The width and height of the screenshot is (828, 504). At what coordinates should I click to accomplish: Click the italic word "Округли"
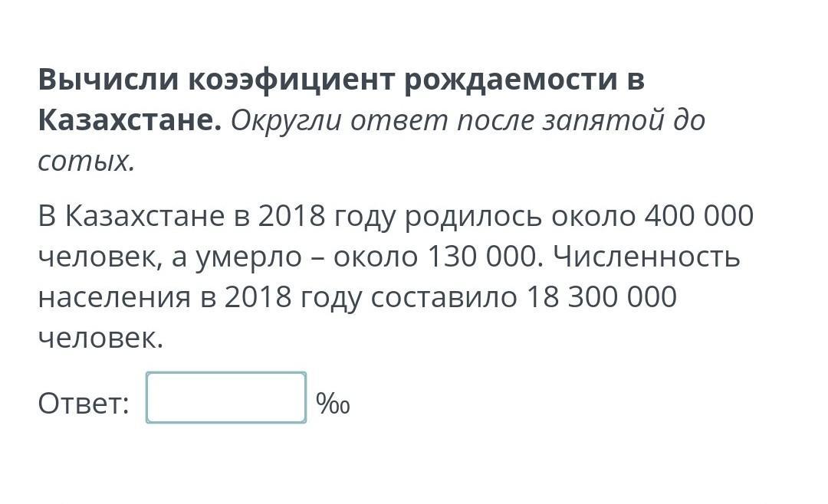tap(286, 121)
